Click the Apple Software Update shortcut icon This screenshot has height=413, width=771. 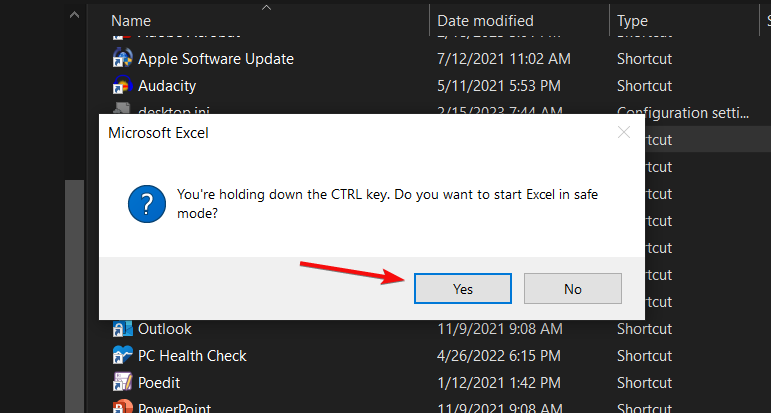(123, 59)
